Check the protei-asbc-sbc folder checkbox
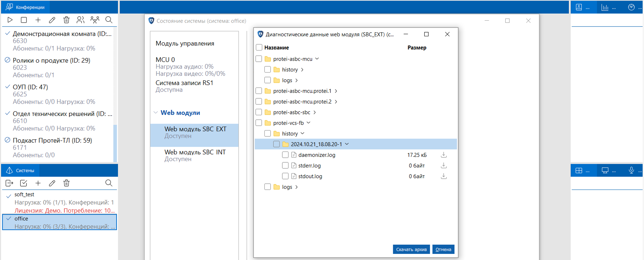Viewport: 644px width, 260px height. coord(259,112)
